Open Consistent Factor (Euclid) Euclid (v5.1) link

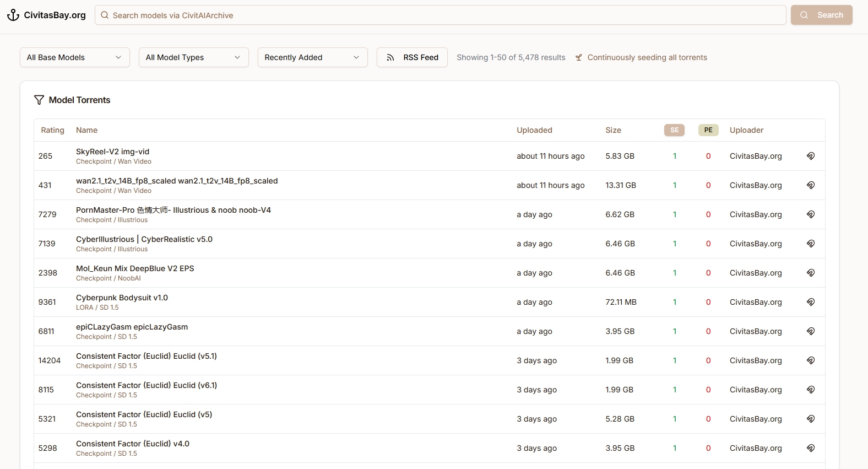[x=147, y=356]
